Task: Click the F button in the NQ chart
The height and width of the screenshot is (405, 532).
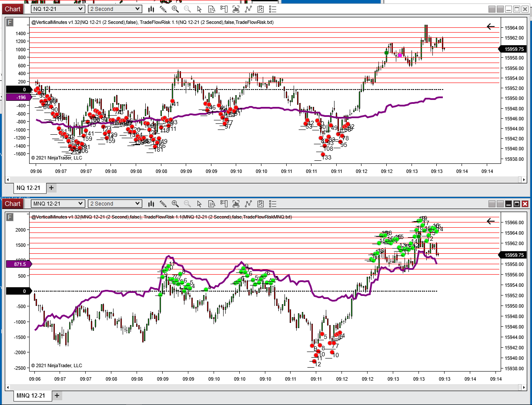Action: (x=10, y=22)
